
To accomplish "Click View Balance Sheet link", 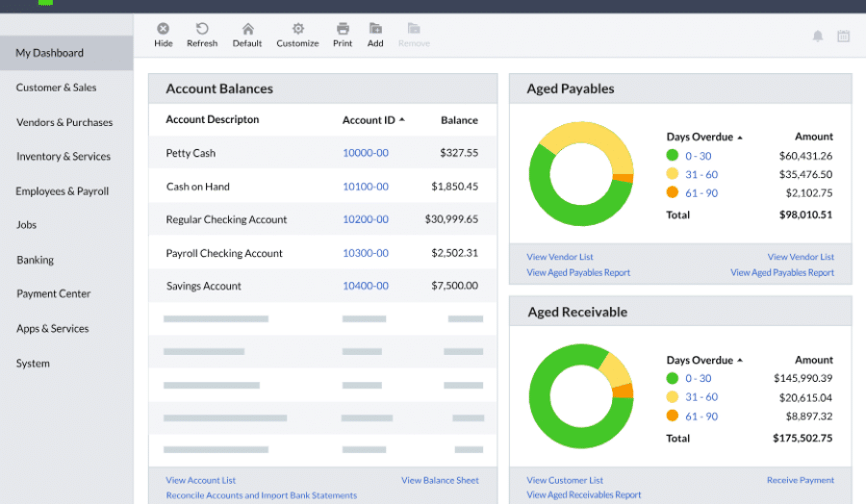I will tap(440, 480).
